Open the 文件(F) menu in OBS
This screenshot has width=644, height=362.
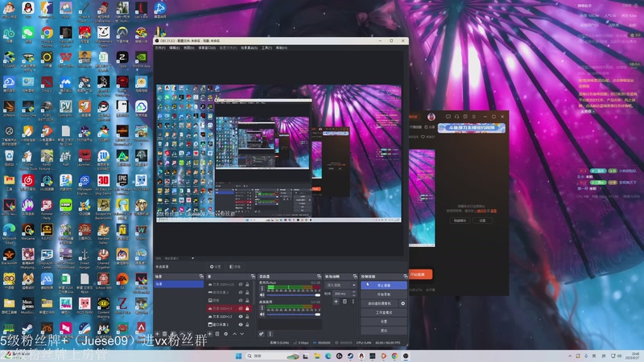(x=159, y=48)
